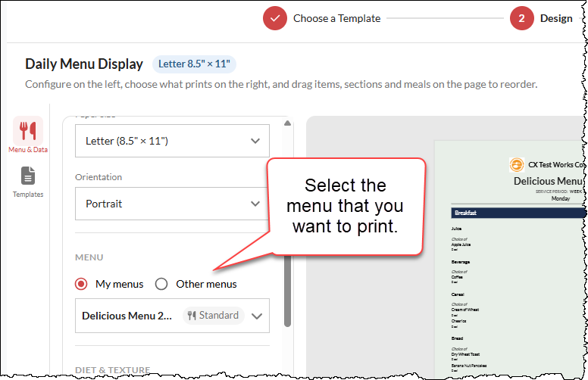Click the Choose a Template step label
The height and width of the screenshot is (380, 588).
tap(336, 18)
